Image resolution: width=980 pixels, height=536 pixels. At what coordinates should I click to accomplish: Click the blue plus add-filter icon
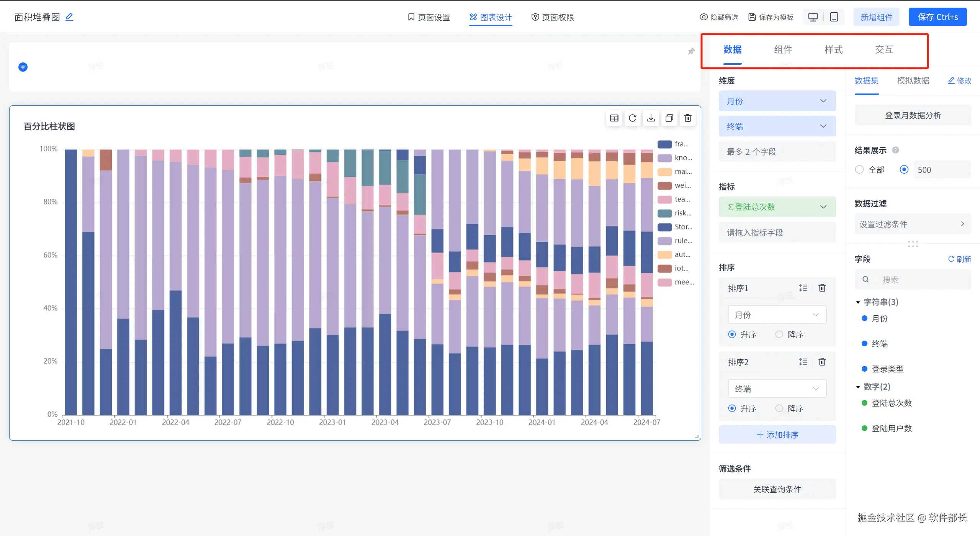pyautogui.click(x=23, y=67)
